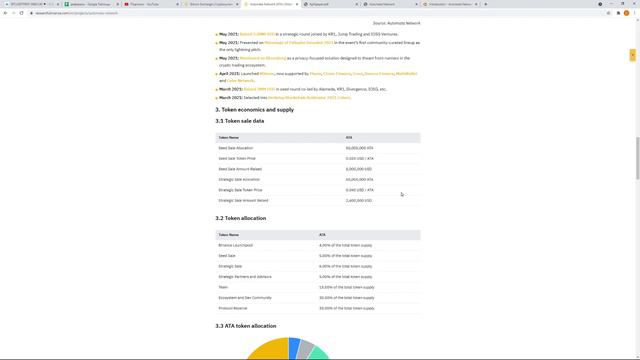Switch to the first browser tab

31,4
